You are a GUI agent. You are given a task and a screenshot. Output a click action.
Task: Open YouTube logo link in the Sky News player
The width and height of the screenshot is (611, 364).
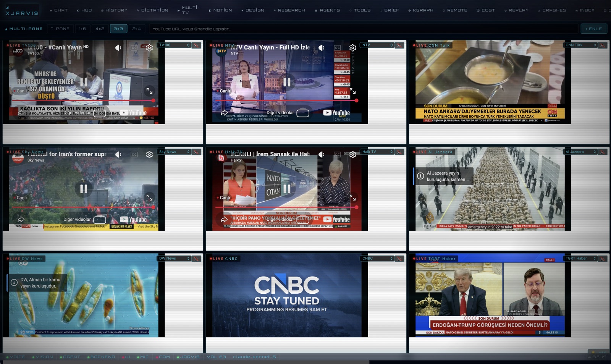tap(133, 219)
